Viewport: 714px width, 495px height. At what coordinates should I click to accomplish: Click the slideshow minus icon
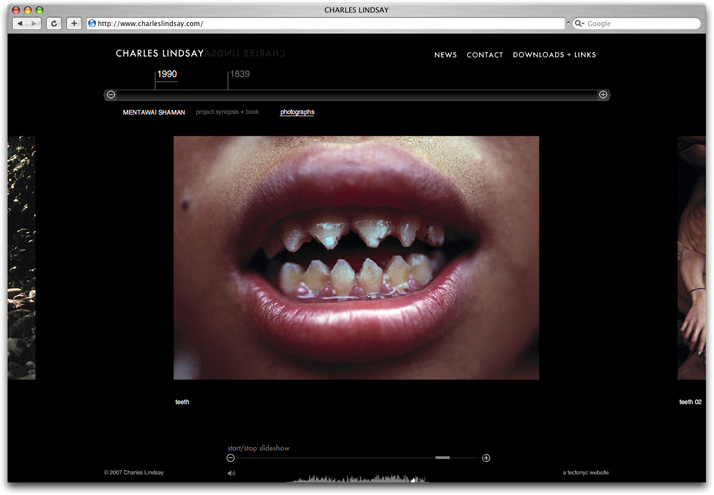231,458
